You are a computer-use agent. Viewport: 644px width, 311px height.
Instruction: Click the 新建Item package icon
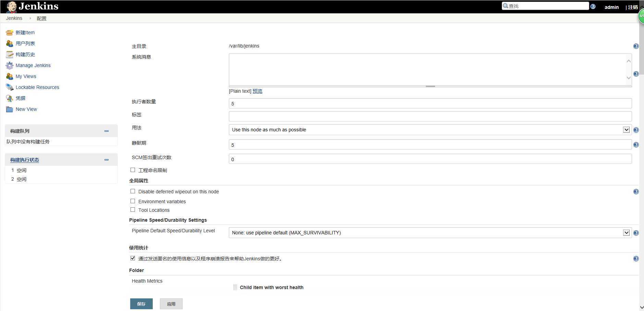click(x=10, y=33)
